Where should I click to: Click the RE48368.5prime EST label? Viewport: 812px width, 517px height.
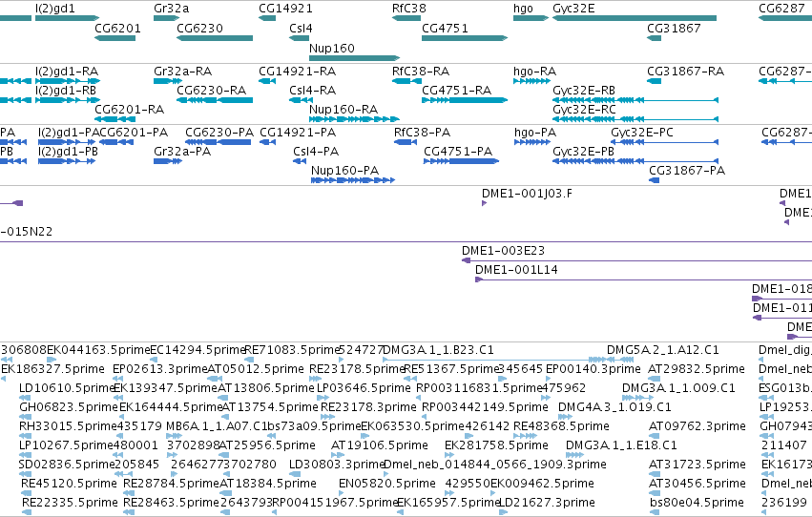coord(561,426)
